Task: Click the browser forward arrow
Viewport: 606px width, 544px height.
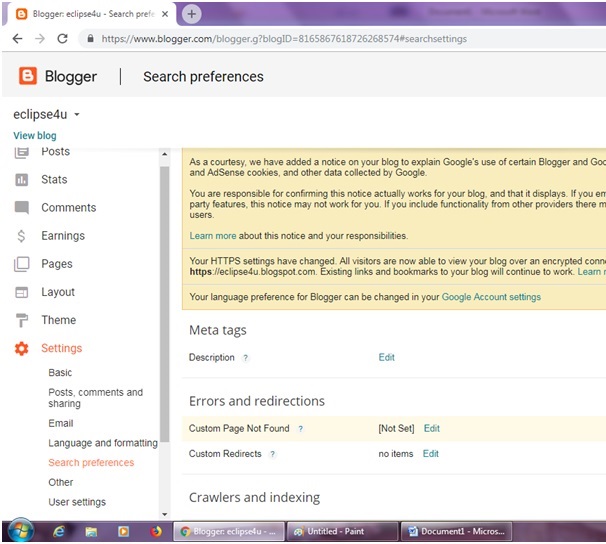Action: 40,39
